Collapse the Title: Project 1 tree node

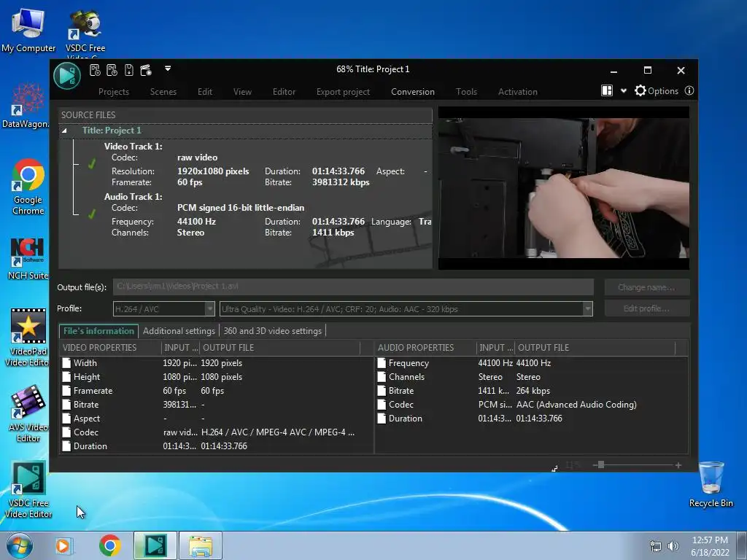click(x=64, y=131)
